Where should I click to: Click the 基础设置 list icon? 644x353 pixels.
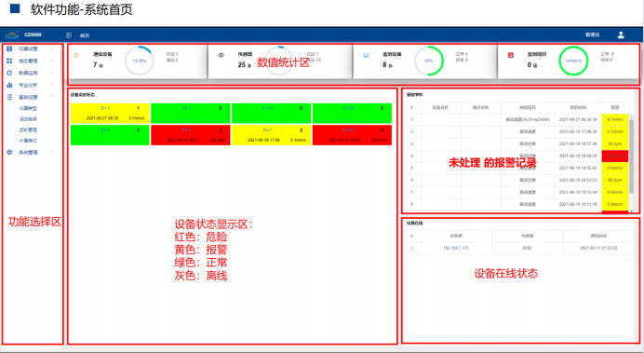[x=9, y=97]
